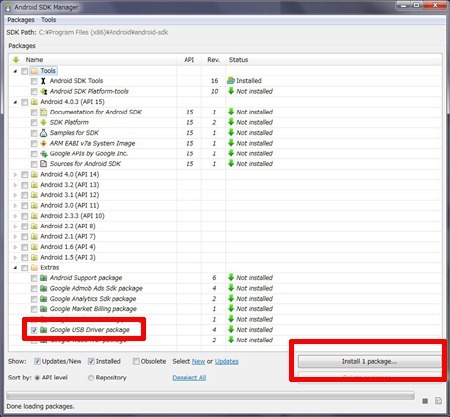The height and width of the screenshot is (417, 450).
Task: Select the Android 1.6 (API 4) row
Action: pyautogui.click(x=226, y=247)
